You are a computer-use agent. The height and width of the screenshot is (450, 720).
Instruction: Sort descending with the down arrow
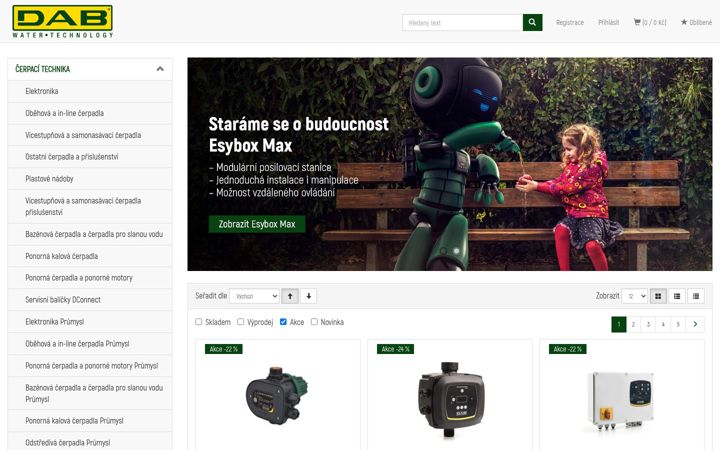[x=309, y=296]
